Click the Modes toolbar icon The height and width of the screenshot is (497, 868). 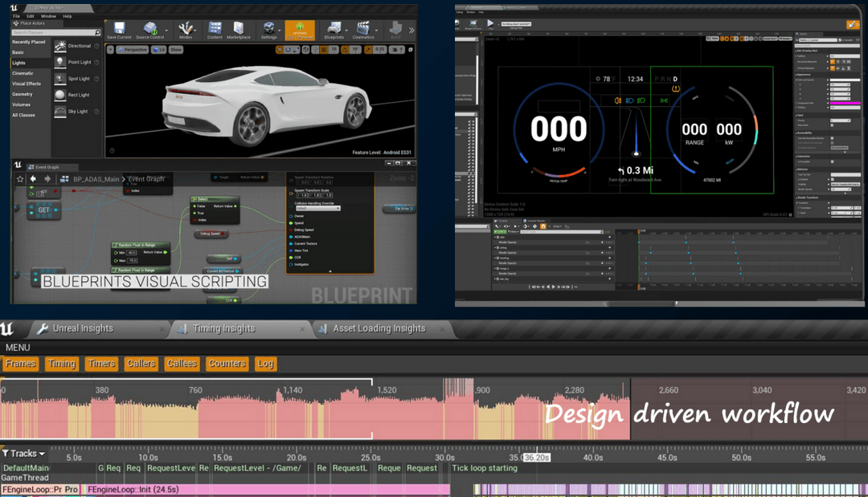(186, 30)
